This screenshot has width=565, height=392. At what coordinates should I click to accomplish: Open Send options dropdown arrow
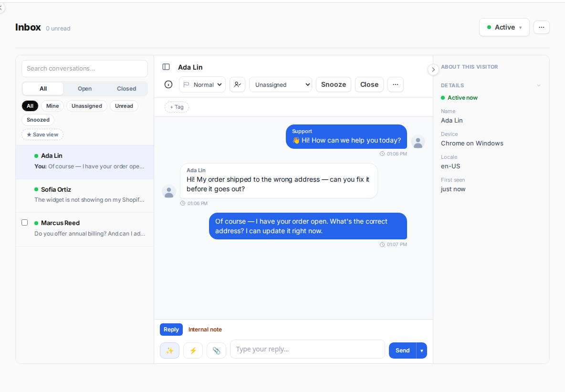coord(421,351)
